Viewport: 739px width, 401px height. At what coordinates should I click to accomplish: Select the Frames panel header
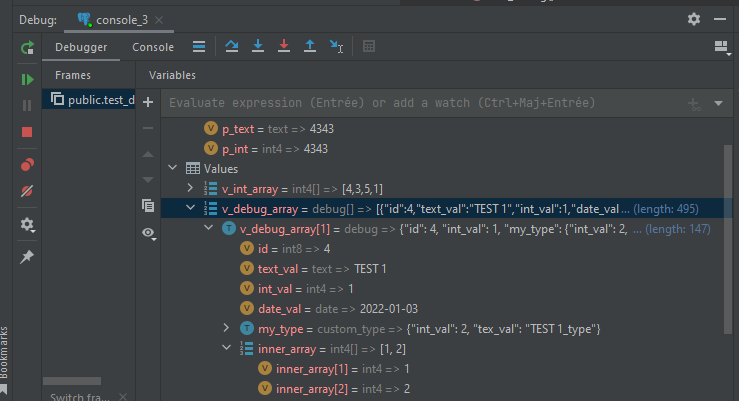pos(73,75)
